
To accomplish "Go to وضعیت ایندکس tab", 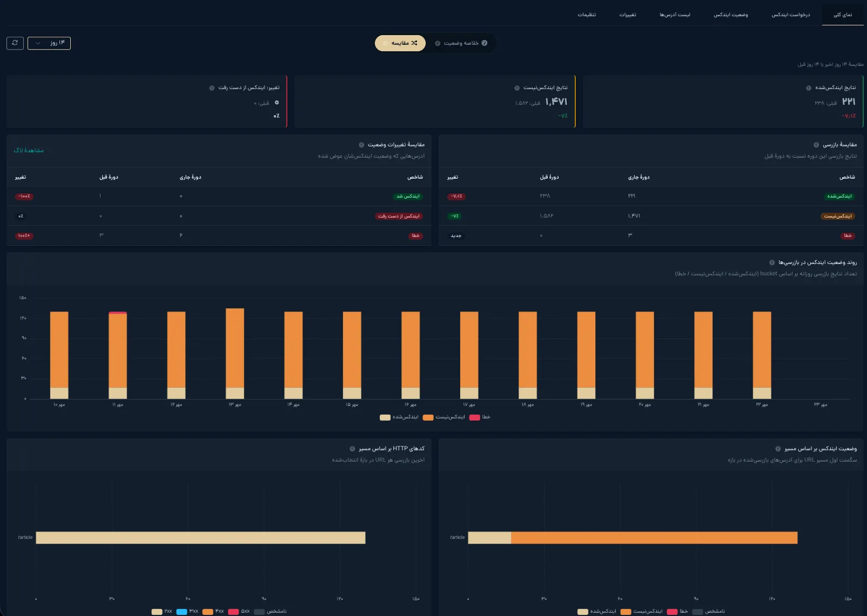I will [x=731, y=15].
